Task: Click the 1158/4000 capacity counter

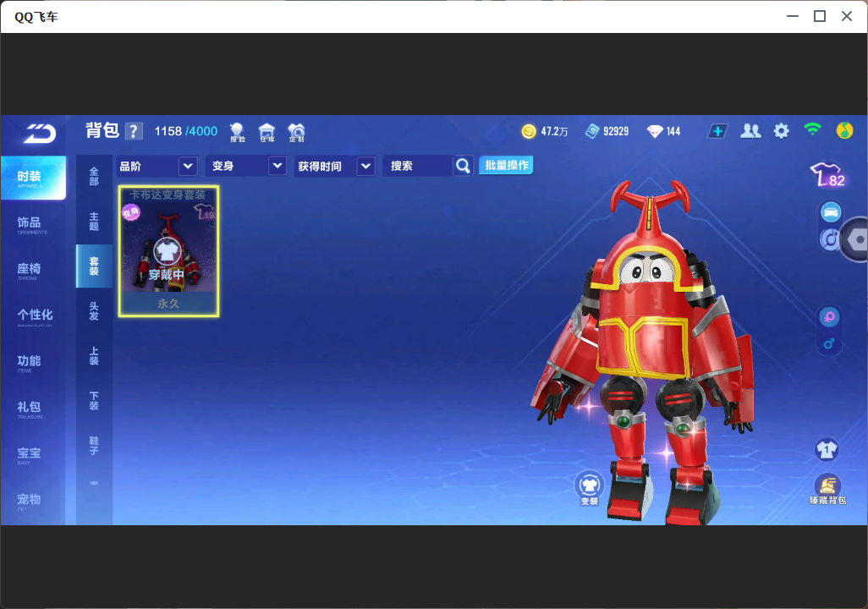Action: [x=186, y=131]
